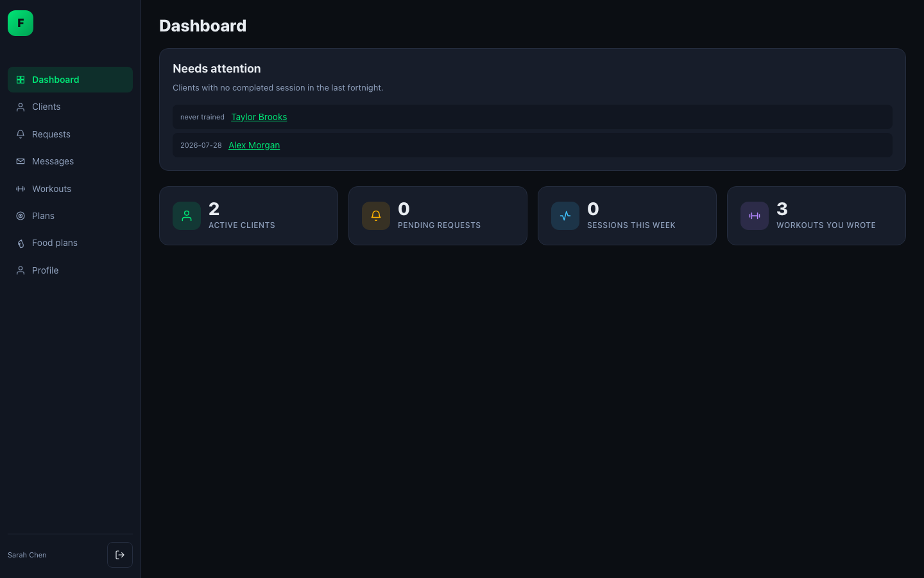Click the active clients count 2
Screen dimensions: 924x578
pos(214,209)
